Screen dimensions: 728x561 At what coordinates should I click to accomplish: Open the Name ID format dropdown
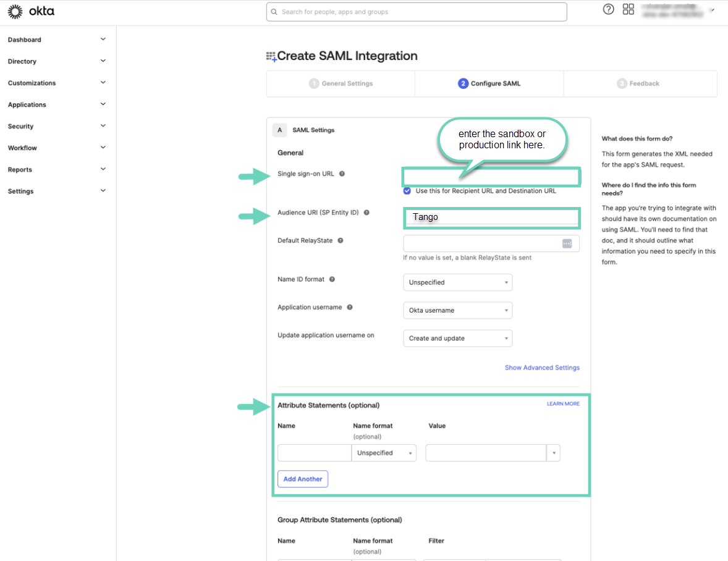[457, 282]
